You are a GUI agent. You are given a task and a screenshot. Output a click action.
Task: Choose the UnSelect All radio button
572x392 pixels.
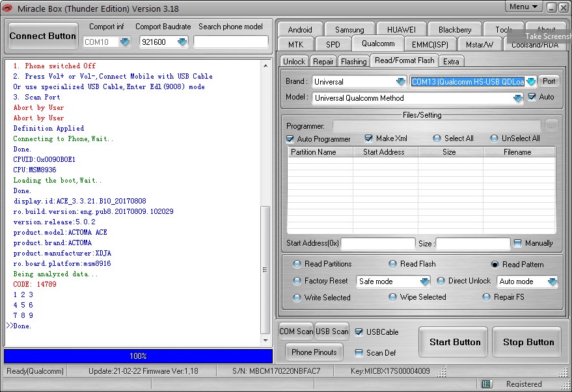pyautogui.click(x=494, y=138)
